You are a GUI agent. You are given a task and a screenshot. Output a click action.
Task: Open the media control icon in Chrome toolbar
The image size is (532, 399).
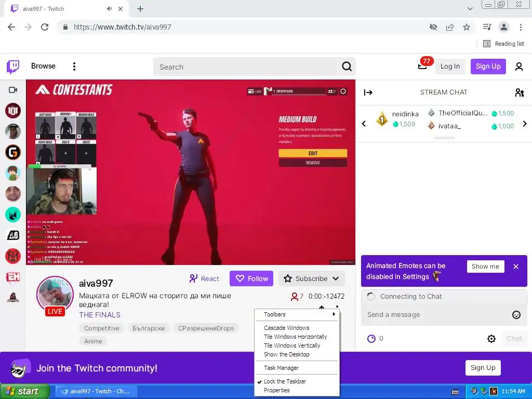coord(487,27)
